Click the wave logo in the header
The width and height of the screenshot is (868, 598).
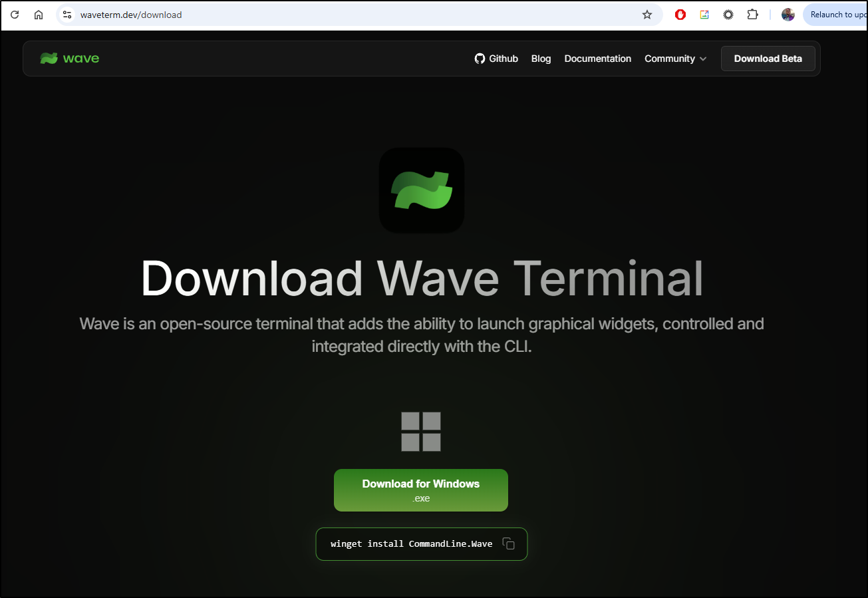click(69, 59)
